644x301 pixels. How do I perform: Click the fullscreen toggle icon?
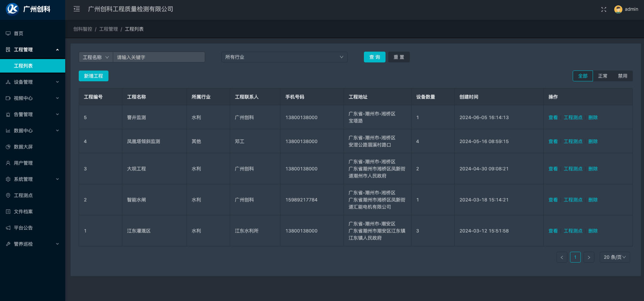603,9
